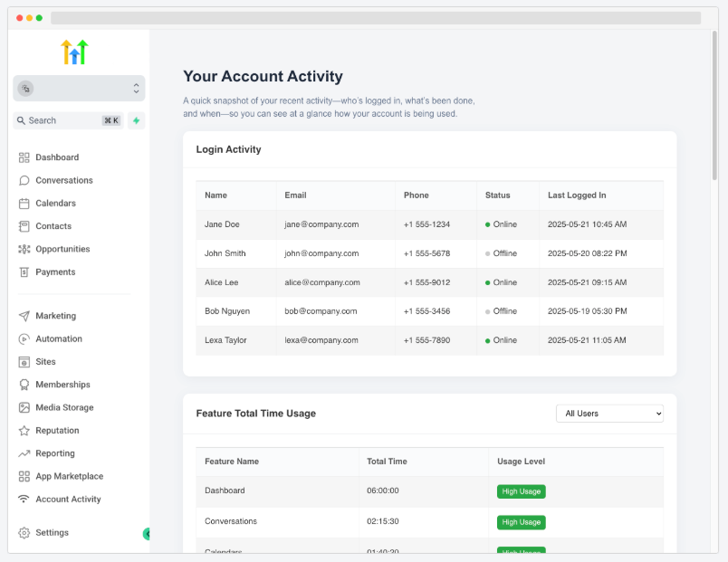This screenshot has width=728, height=562.
Task: Expand the account switcher selector
Action: 79,88
